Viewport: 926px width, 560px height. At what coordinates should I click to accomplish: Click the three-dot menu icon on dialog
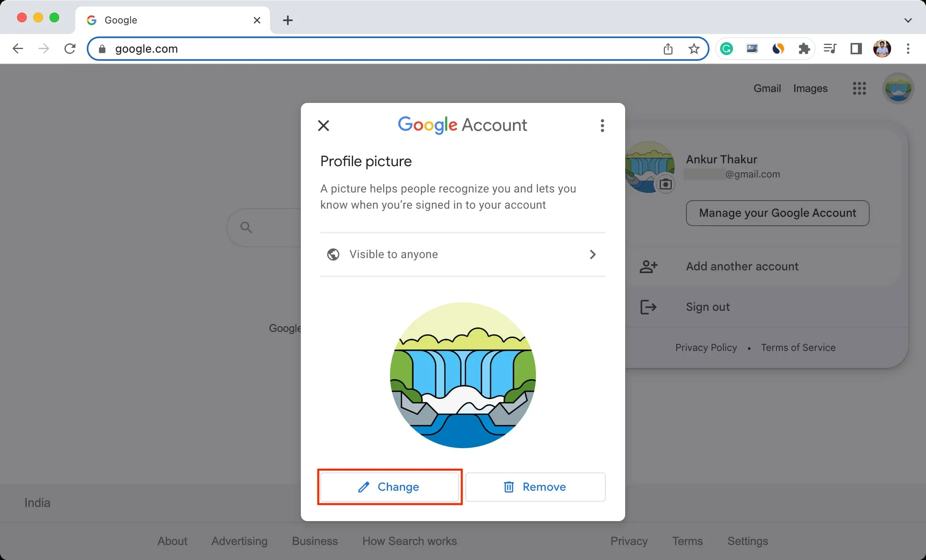[602, 126]
